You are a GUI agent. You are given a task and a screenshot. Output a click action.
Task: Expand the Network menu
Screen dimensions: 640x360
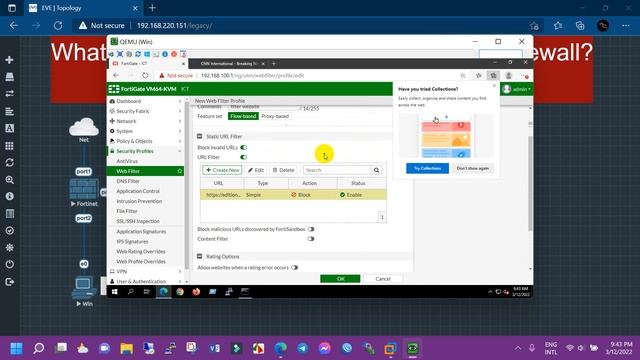[x=145, y=121]
